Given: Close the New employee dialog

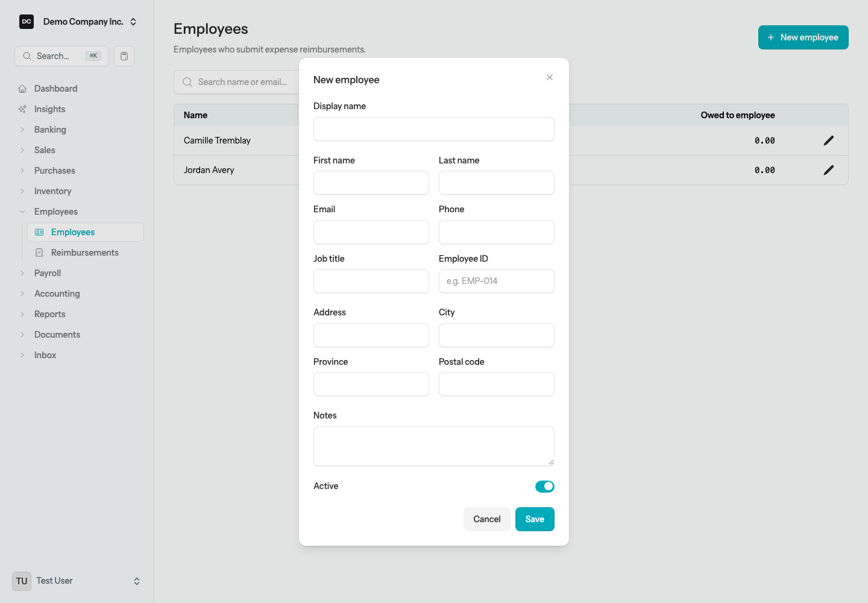Looking at the screenshot, I should coord(550,77).
